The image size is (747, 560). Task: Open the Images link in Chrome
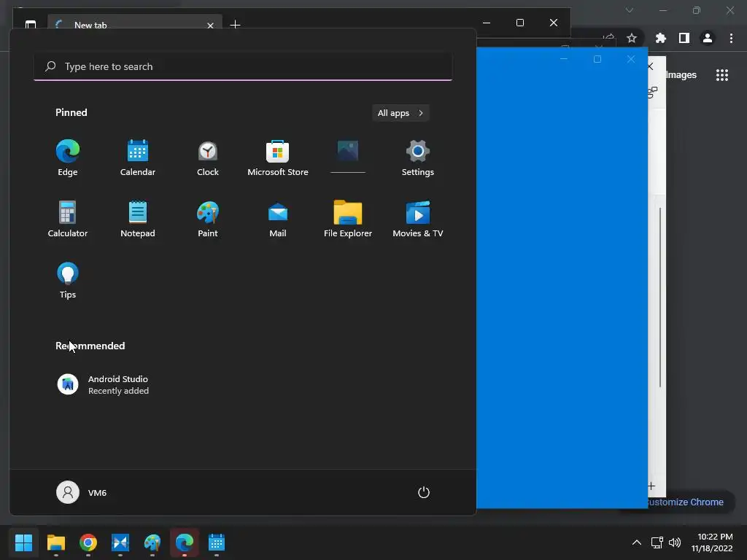[681, 75]
